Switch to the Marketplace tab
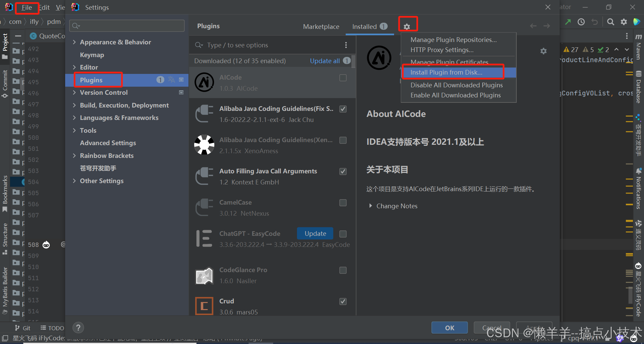644x344 pixels. [x=321, y=27]
